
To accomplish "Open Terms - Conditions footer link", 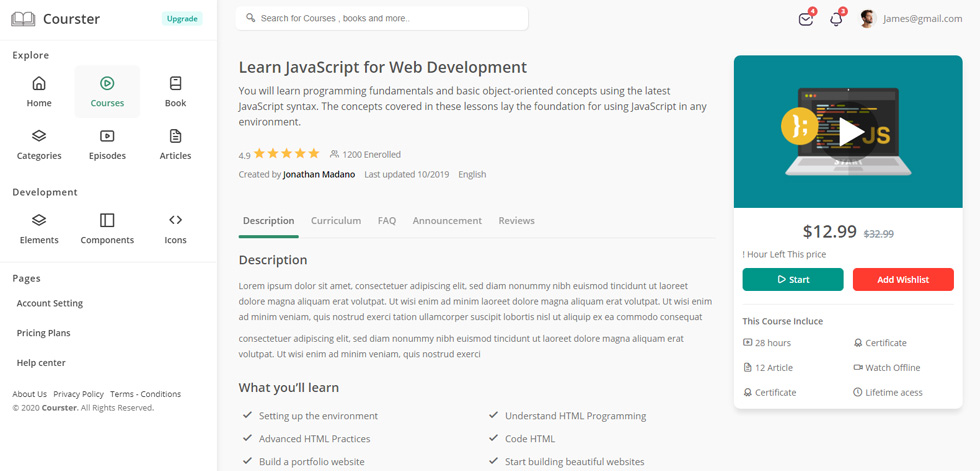I will click(x=146, y=394).
